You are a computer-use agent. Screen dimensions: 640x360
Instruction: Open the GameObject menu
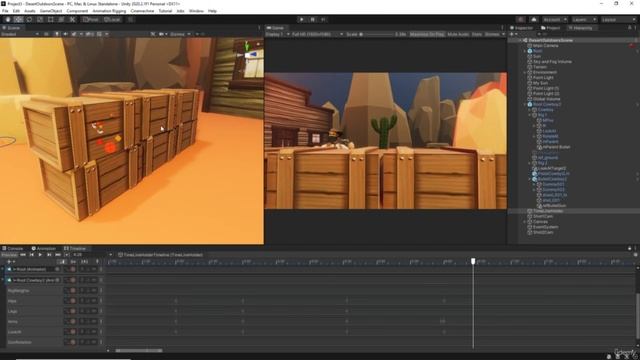(51, 11)
